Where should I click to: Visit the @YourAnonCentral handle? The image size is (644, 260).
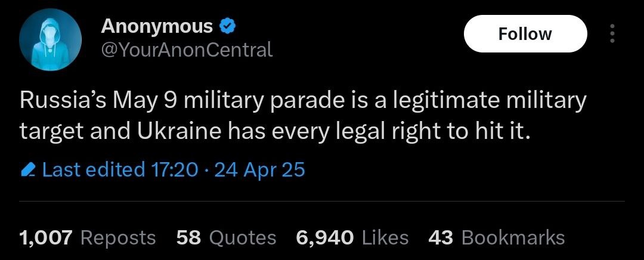click(x=187, y=49)
